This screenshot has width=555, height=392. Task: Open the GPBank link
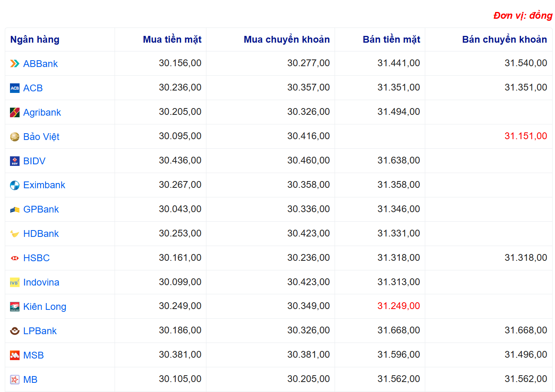click(41, 209)
